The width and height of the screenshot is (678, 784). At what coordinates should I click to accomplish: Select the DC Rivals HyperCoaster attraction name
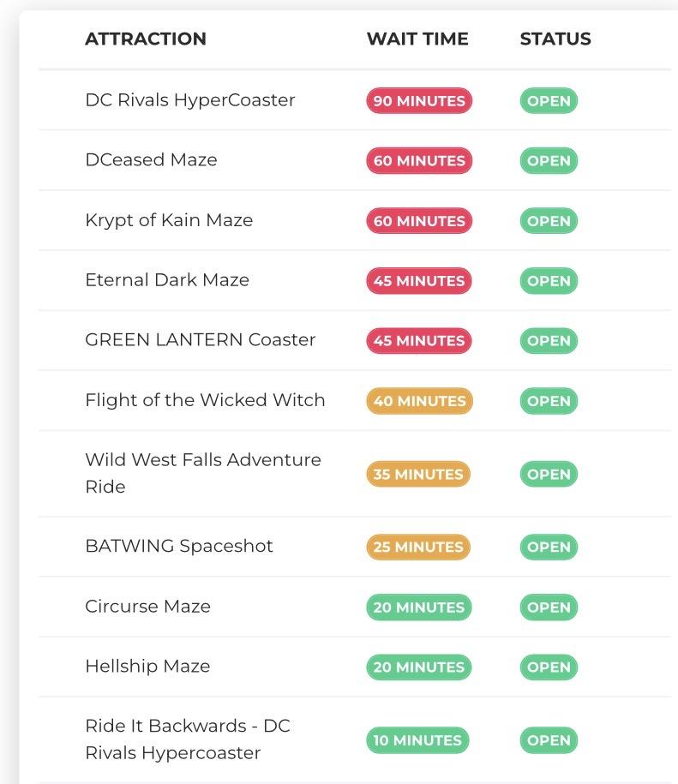[190, 100]
